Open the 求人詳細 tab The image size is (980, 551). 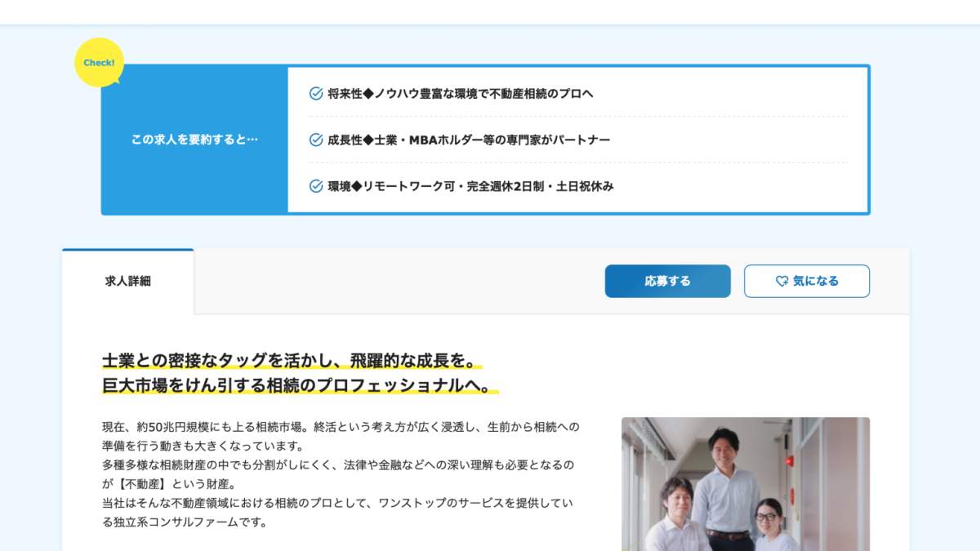128,282
